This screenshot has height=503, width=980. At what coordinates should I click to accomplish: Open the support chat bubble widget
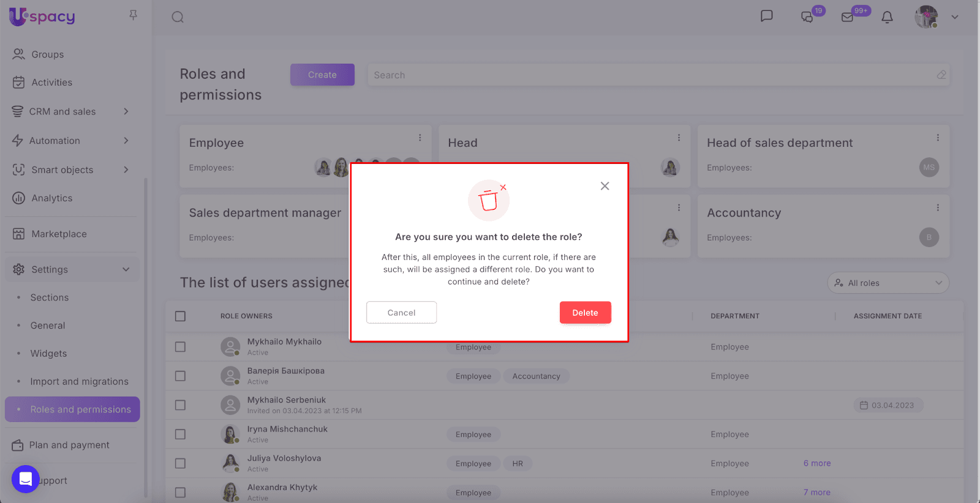tap(26, 479)
